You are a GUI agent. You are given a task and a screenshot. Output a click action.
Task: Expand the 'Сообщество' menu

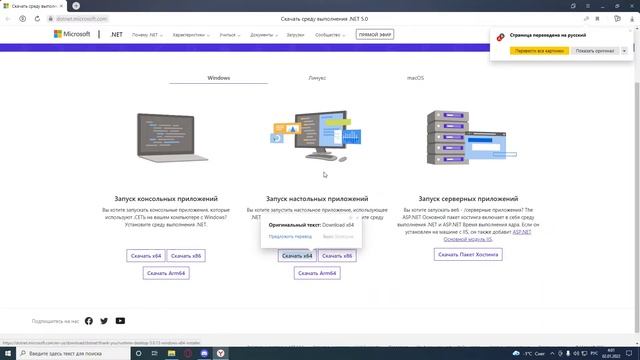click(330, 35)
